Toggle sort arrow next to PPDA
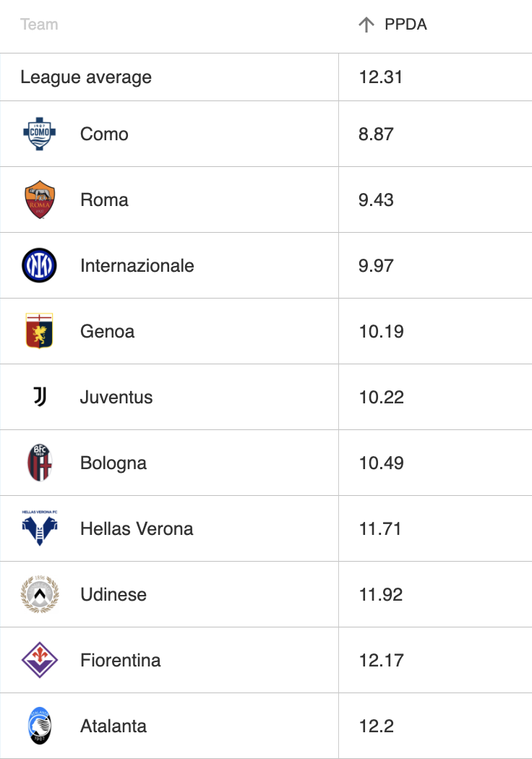Viewport: 532px width, 759px height. [366, 24]
